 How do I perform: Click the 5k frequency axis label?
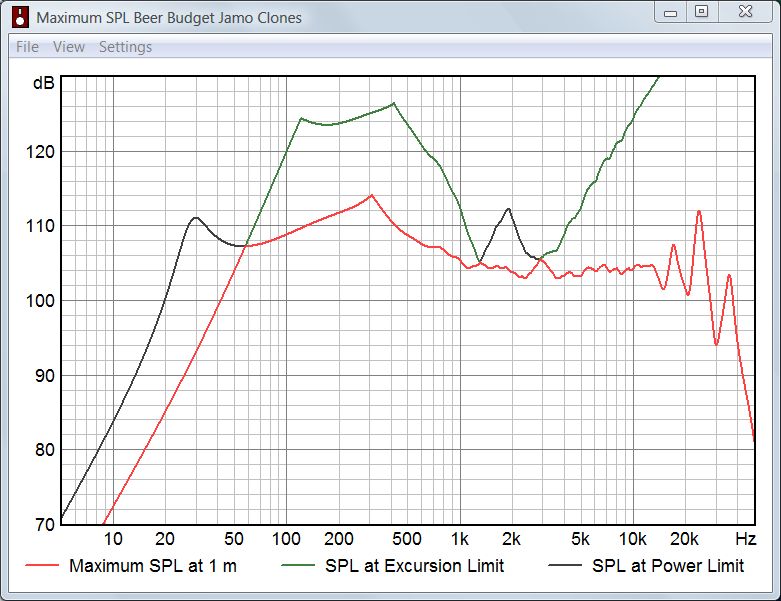tap(580, 539)
